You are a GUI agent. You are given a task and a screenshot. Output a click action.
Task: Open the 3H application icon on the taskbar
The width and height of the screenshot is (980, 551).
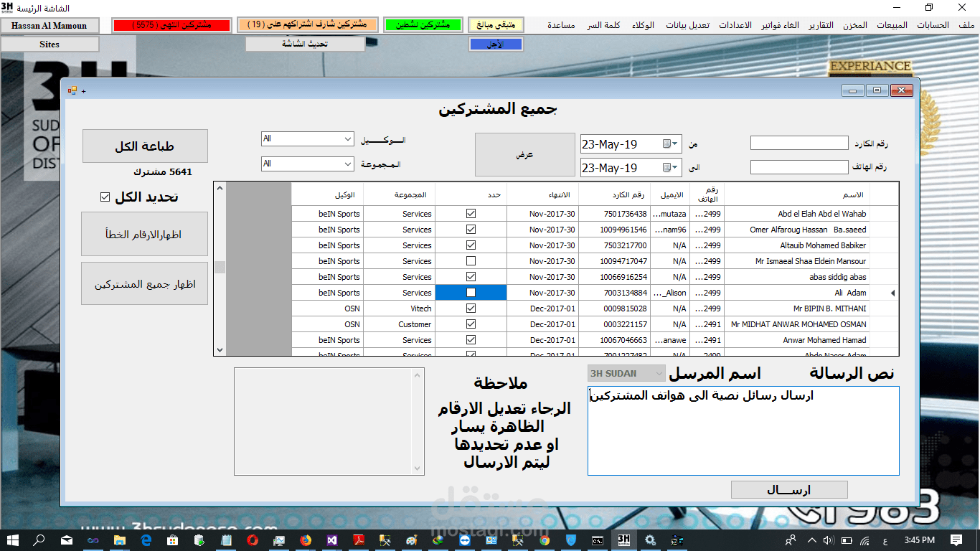[x=623, y=541]
